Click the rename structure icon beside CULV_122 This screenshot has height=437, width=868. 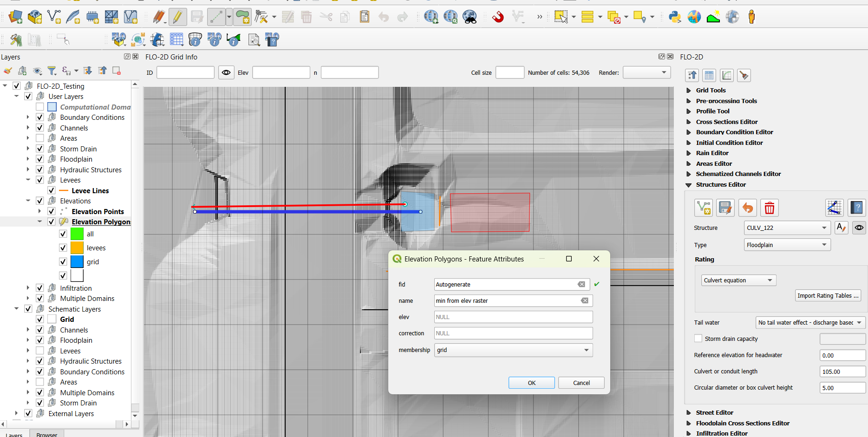pyautogui.click(x=841, y=228)
